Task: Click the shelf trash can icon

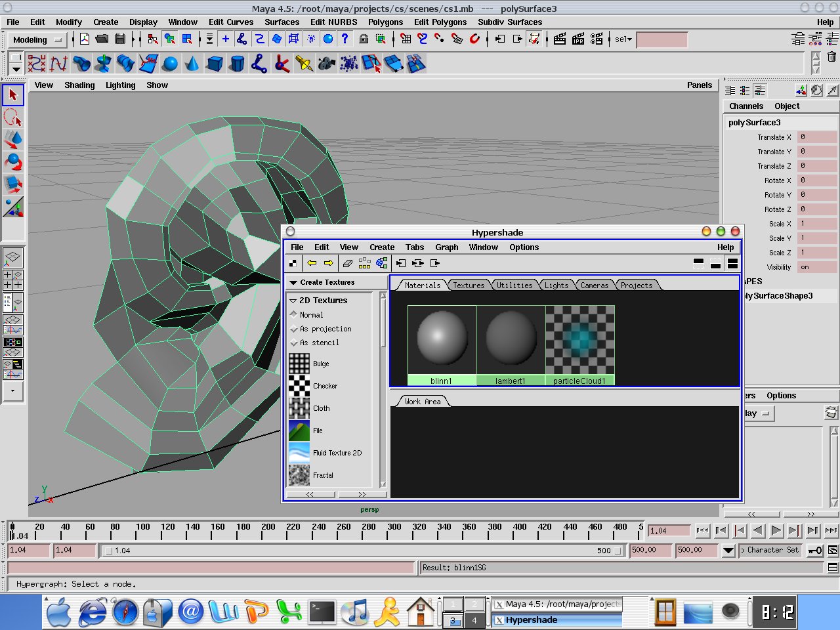Action: point(831,57)
